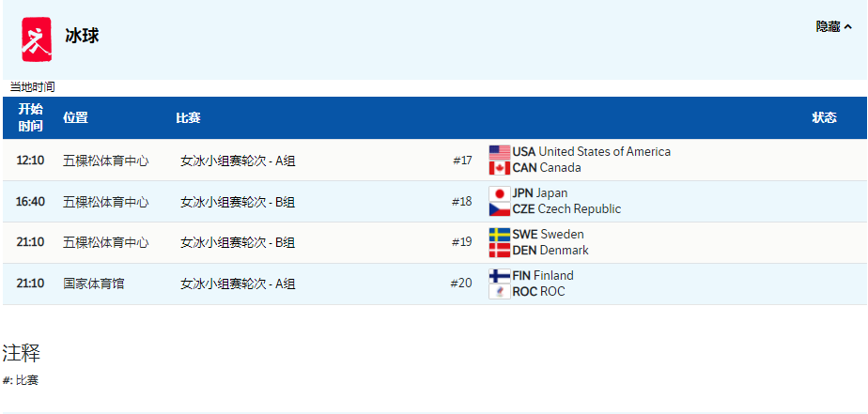Open United States of America team link
Viewport: 868px width, 414px height.
coord(604,152)
